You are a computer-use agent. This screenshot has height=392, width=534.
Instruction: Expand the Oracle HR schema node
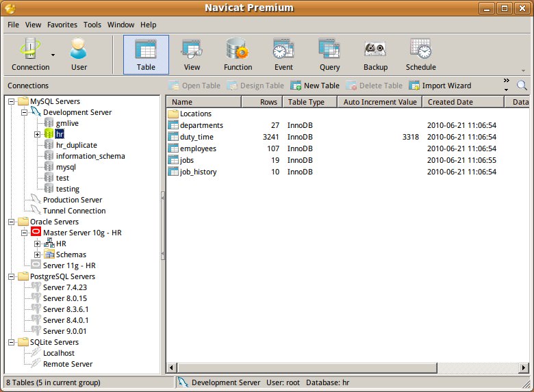37,244
